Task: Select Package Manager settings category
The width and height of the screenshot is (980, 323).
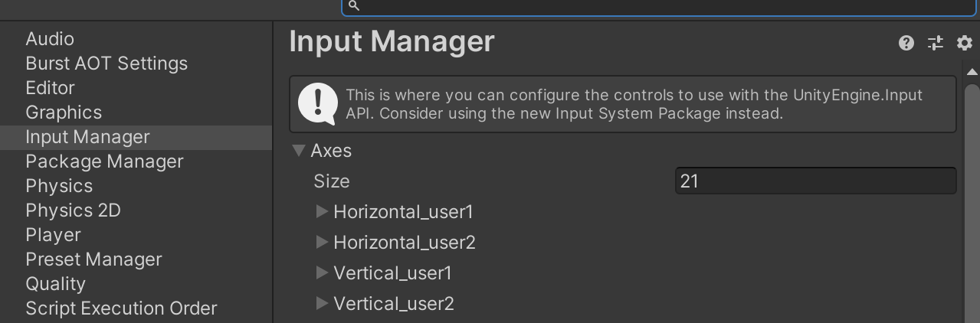Action: 104,161
